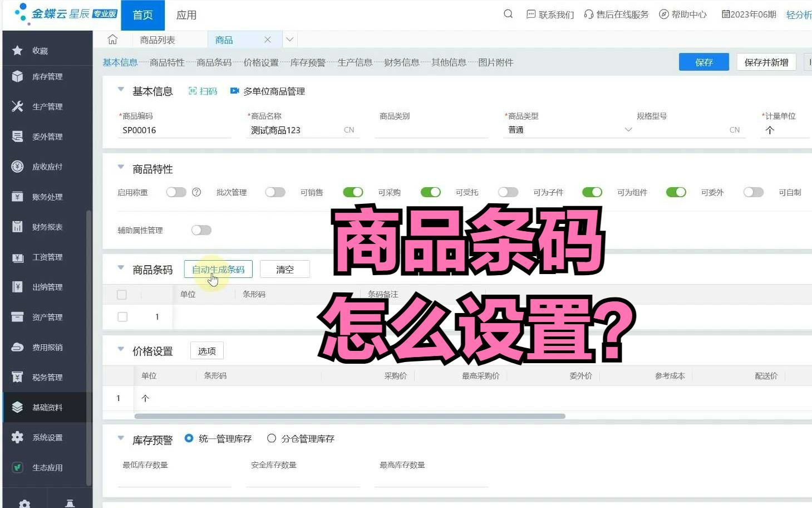Screen dimensions: 812x508
Task: Open 系统设置 in the sidebar
Action: tap(47, 437)
